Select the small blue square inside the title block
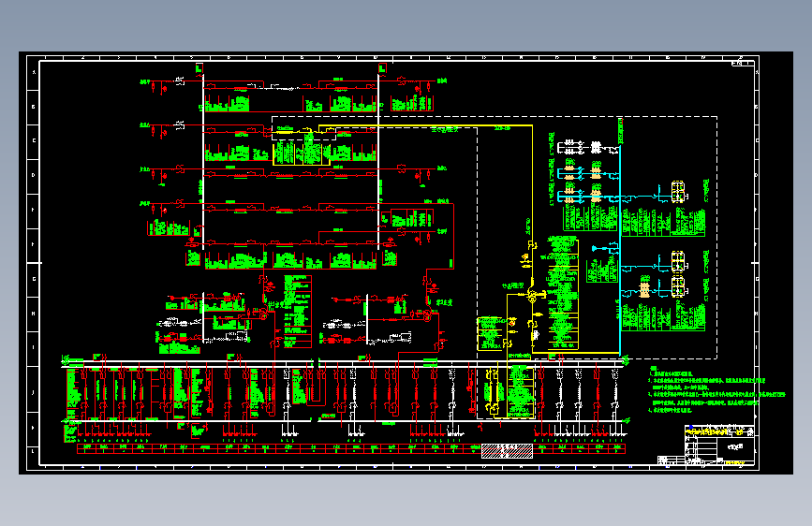 coord(691,428)
